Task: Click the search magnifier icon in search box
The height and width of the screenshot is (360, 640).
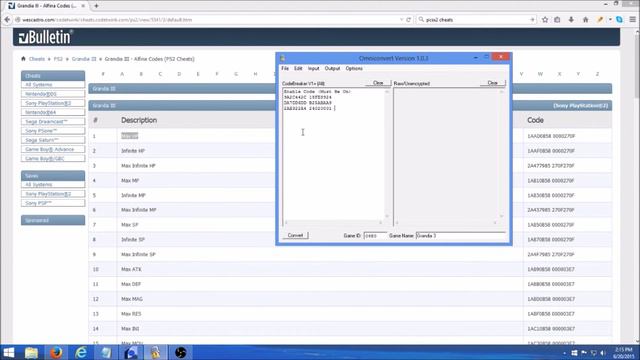Action: coord(421,20)
